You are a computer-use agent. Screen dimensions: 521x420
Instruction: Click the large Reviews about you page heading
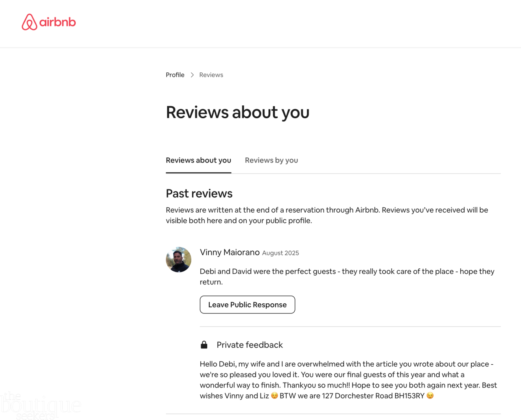tap(237, 112)
